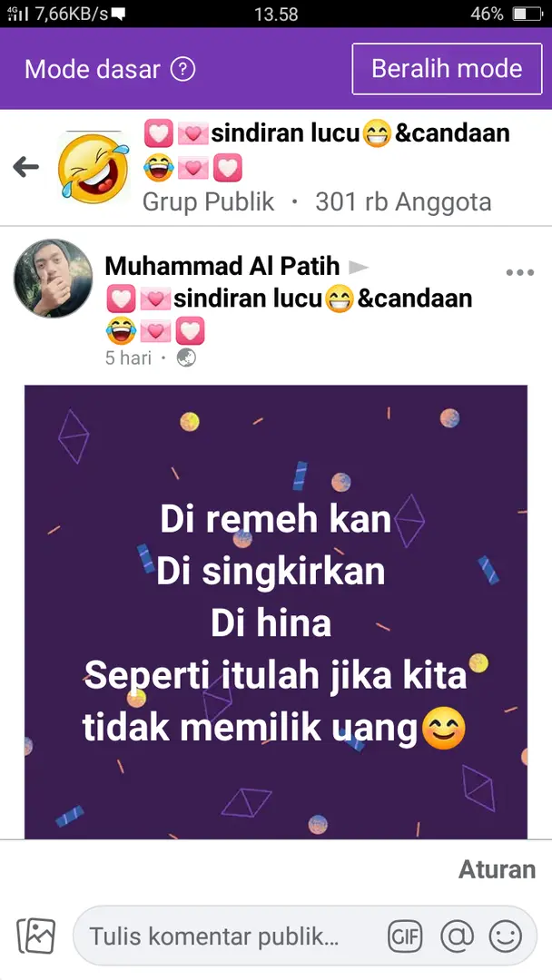The height and width of the screenshot is (980, 552).
Task: Tap the Mode dasar label
Action: (x=93, y=69)
